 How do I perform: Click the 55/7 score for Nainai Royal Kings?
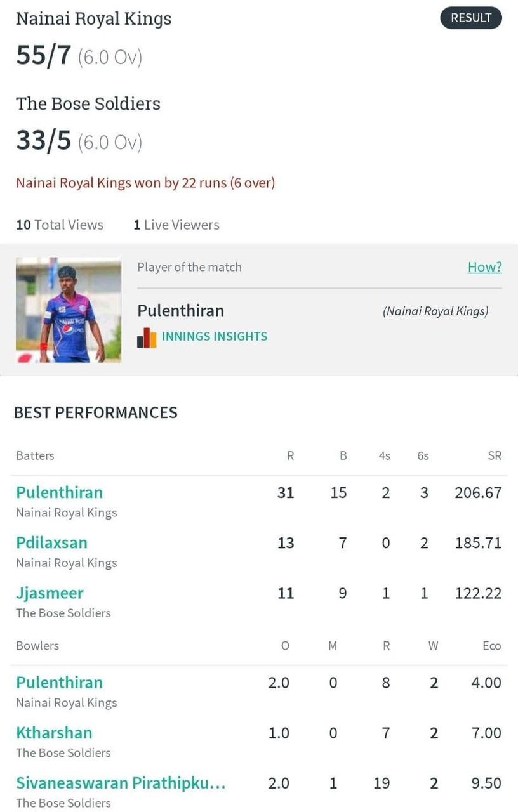point(44,56)
